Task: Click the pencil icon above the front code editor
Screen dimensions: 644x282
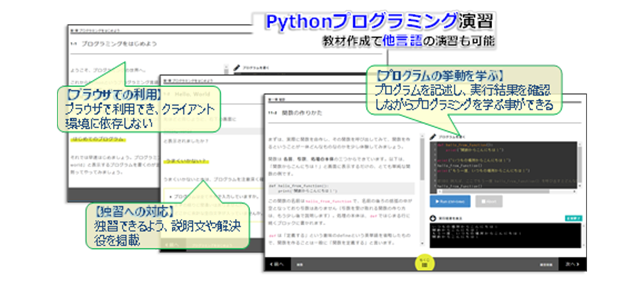Action: click(433, 137)
